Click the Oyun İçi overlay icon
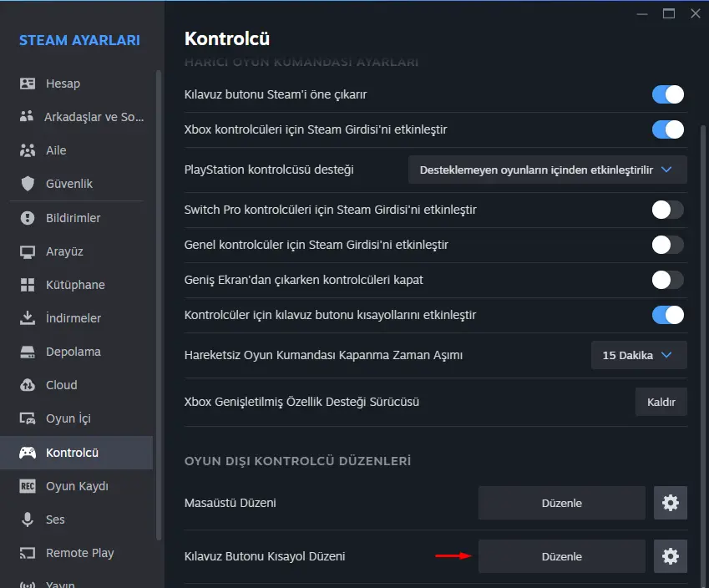Viewport: 709px width, 588px height. tap(28, 418)
